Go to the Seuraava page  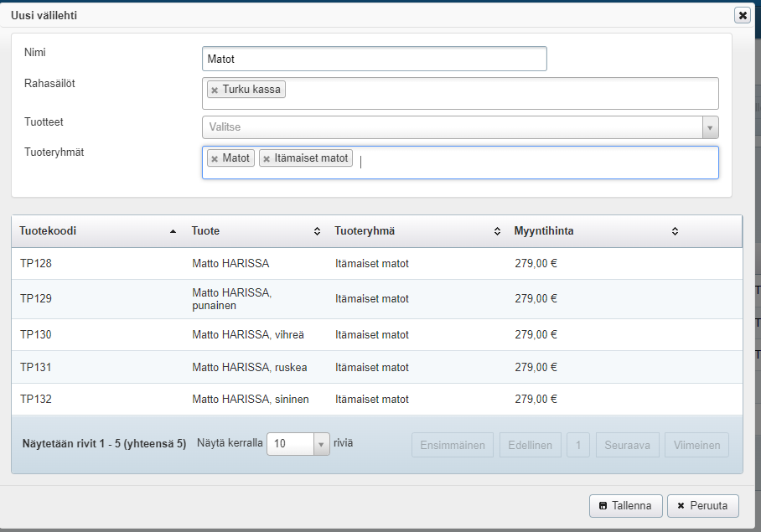(628, 445)
